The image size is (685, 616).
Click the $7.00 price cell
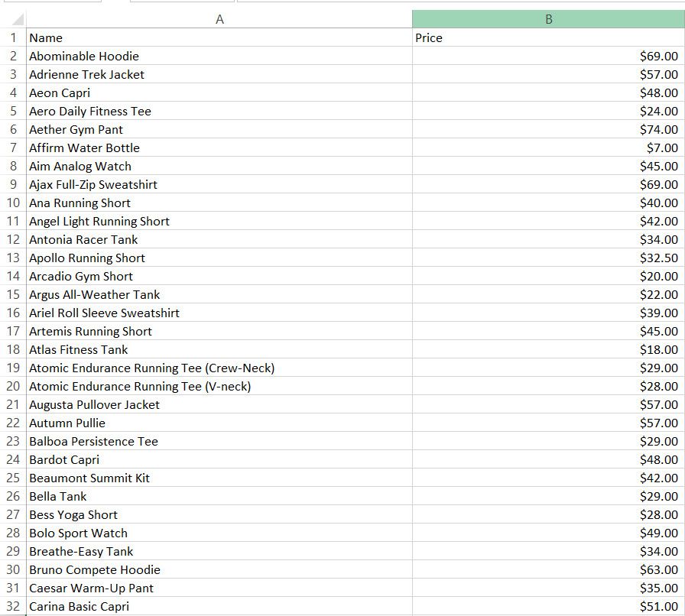click(548, 148)
